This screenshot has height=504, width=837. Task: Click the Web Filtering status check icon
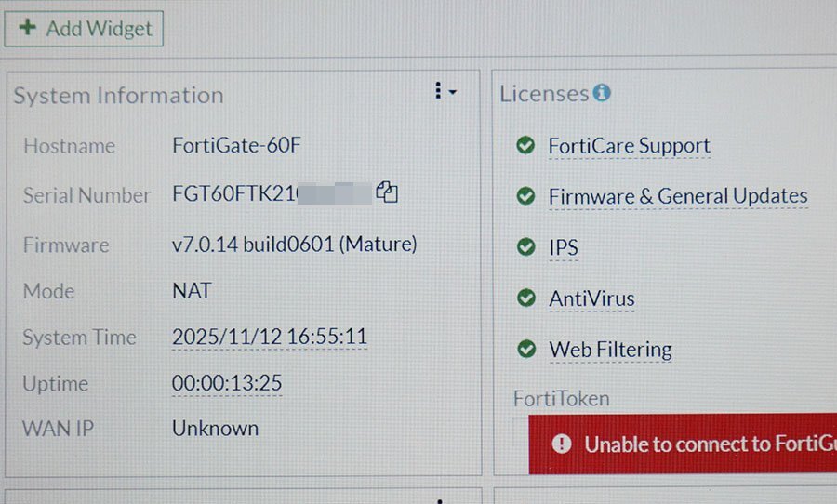point(526,349)
